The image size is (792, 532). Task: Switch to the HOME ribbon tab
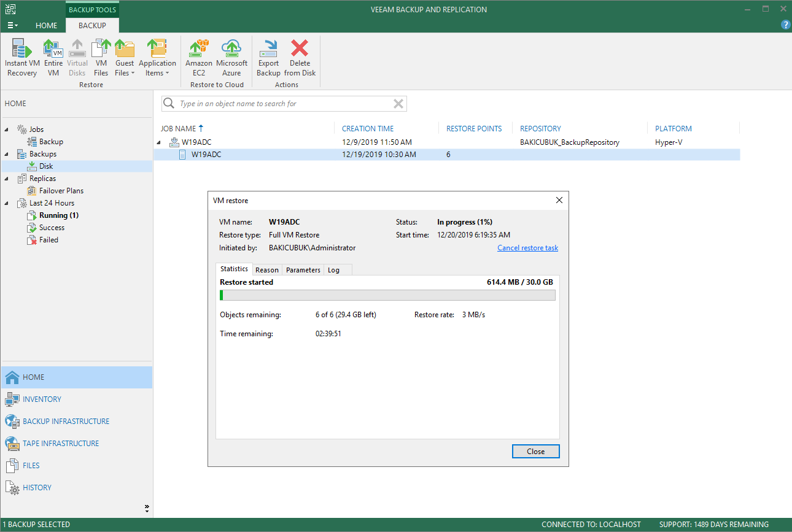click(x=46, y=25)
